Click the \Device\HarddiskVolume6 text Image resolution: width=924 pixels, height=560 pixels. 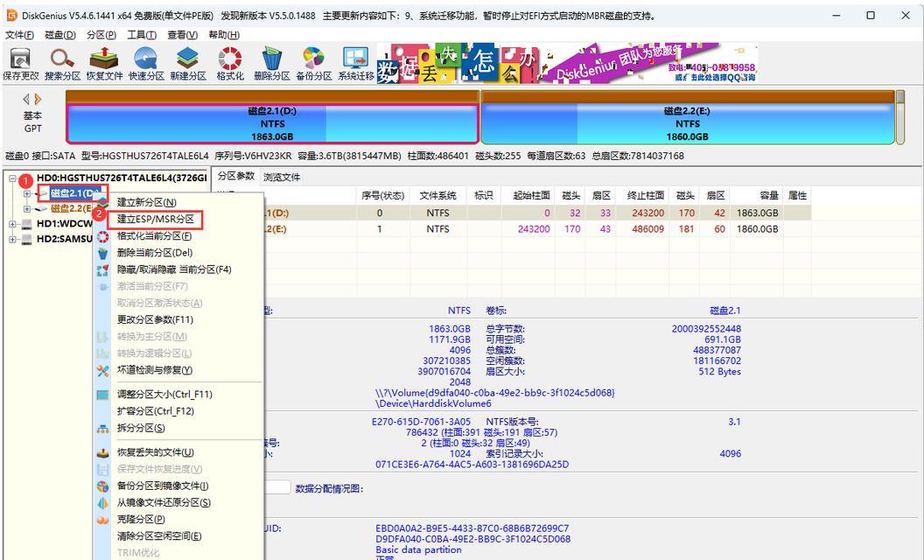pos(433,403)
